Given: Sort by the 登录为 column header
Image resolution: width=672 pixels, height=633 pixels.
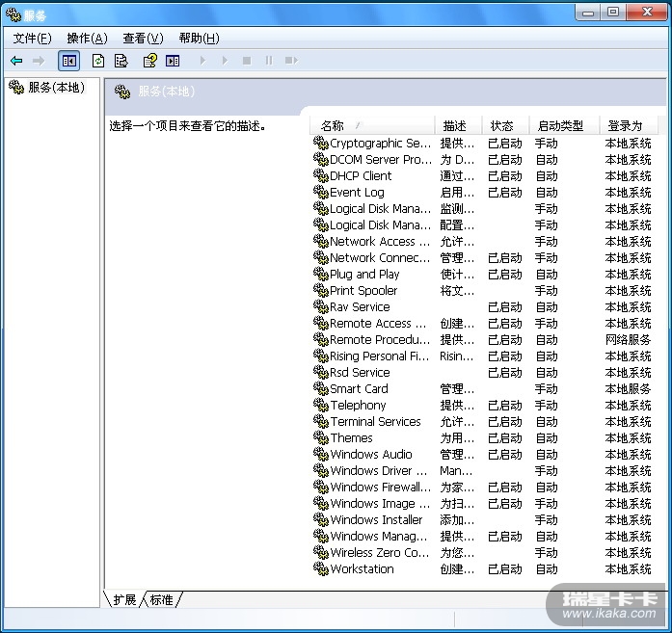Looking at the screenshot, I should pyautogui.click(x=628, y=126).
